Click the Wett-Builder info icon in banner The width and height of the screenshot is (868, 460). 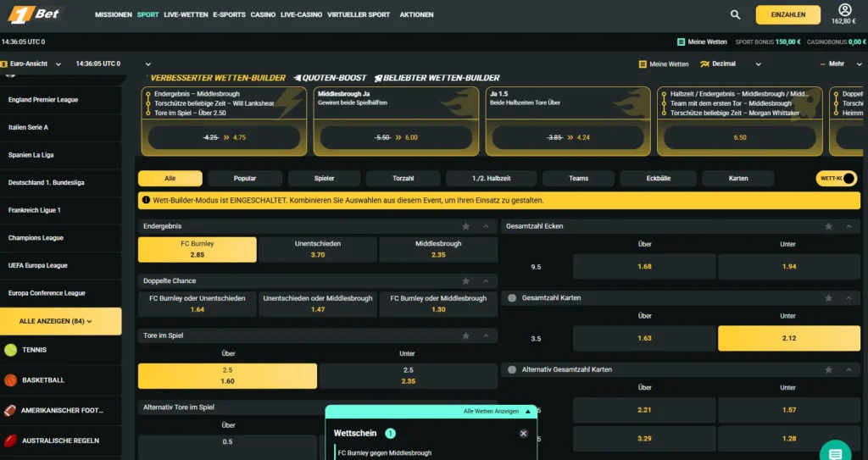click(146, 200)
